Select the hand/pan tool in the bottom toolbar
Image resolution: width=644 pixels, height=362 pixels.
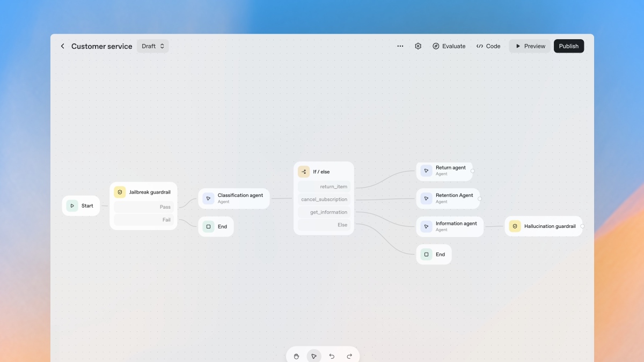click(x=296, y=356)
